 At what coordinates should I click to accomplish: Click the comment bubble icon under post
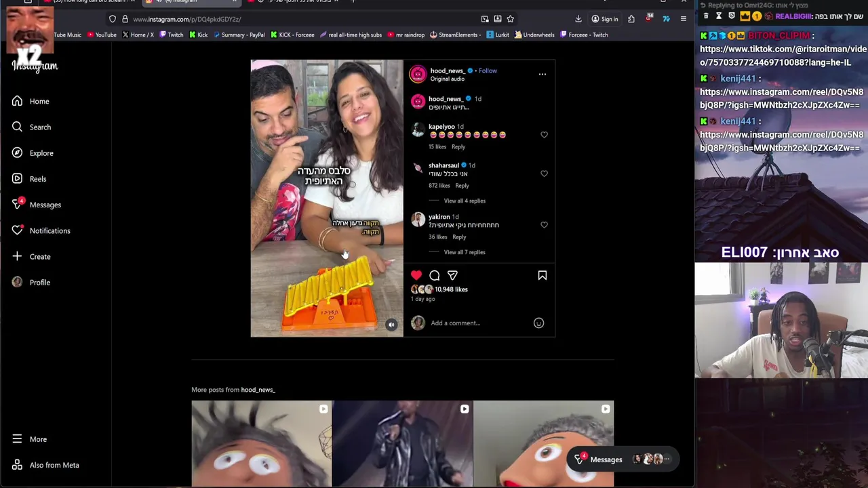tap(435, 275)
